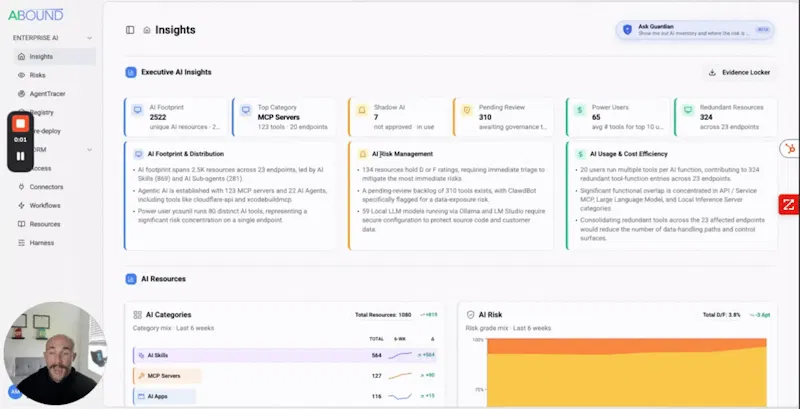Expand the chevron beside the partially hidden sidebar section
The height and width of the screenshot is (409, 800).
click(x=89, y=149)
